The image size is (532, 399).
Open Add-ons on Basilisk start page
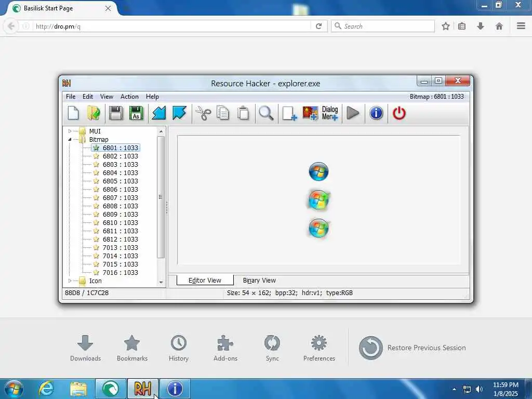click(225, 348)
